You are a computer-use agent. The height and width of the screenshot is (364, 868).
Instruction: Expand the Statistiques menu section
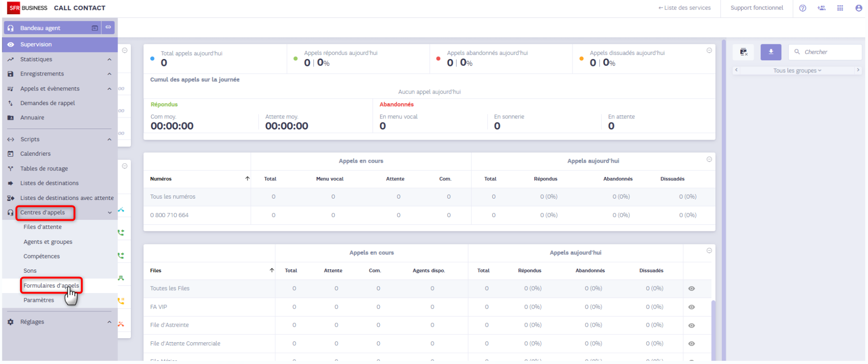click(109, 59)
